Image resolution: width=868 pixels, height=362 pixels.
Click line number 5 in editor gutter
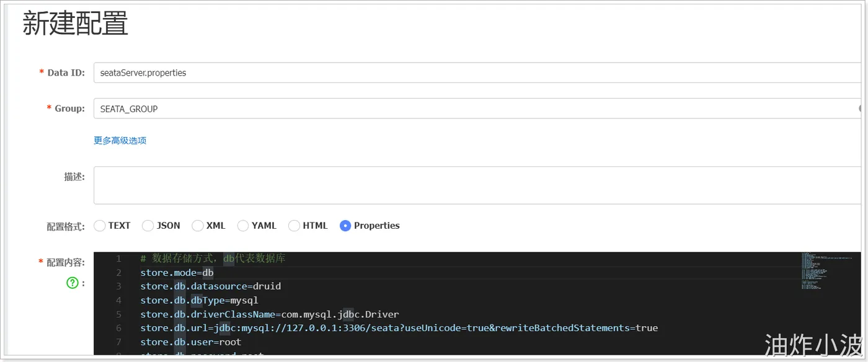[x=118, y=314]
